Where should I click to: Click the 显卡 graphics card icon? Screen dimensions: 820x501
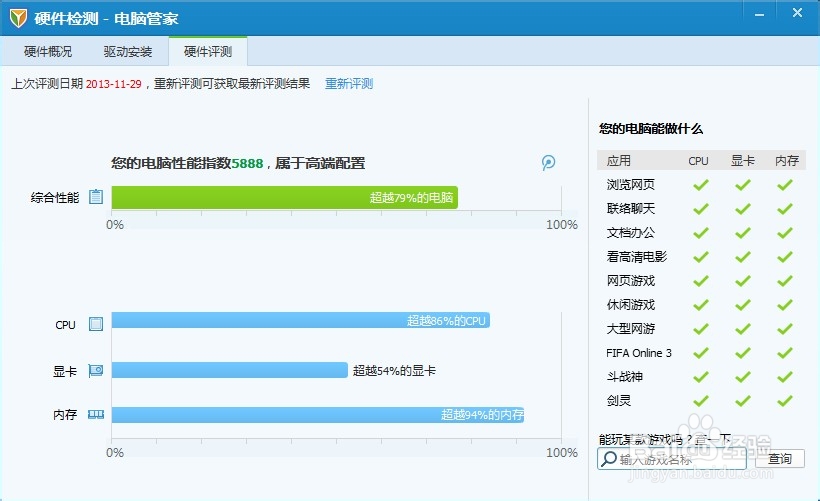click(x=96, y=371)
